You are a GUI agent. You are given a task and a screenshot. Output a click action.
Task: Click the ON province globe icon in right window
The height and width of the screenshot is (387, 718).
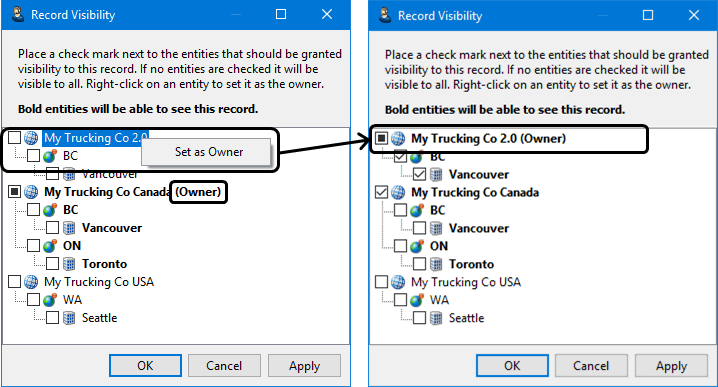(x=417, y=246)
